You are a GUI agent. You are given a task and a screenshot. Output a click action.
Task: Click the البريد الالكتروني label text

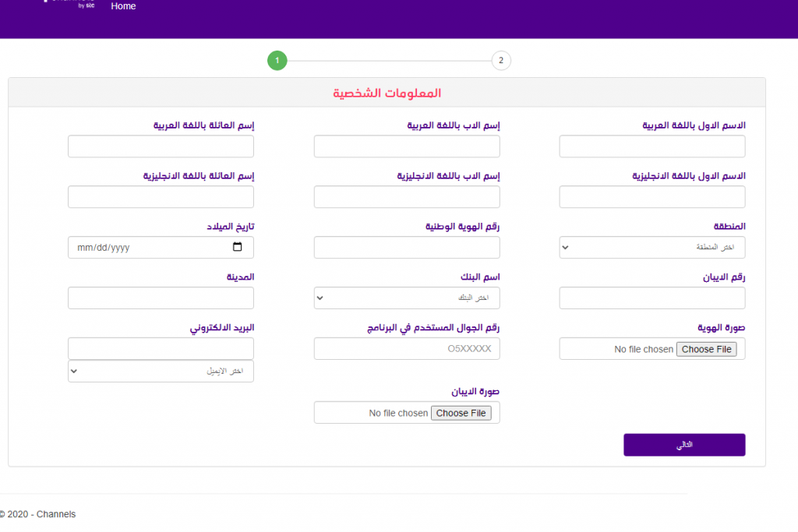pos(222,328)
